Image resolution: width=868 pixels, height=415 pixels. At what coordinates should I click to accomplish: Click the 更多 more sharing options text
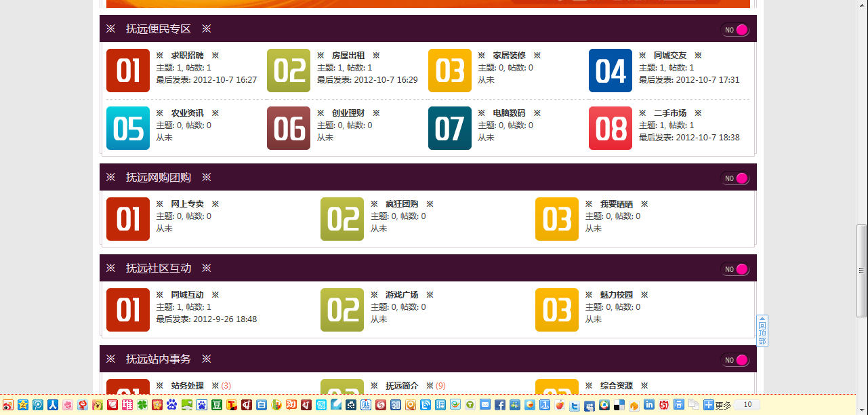(x=723, y=406)
